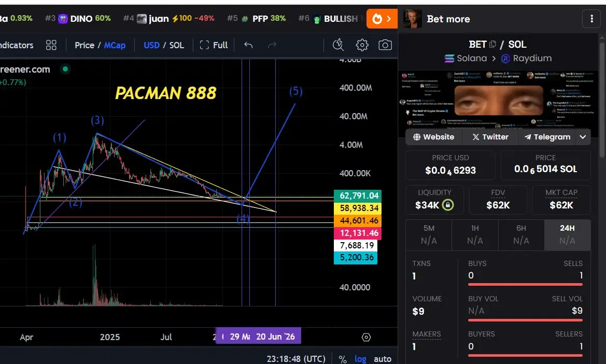The height and width of the screenshot is (364, 606).
Task: Click the cyan 5,200.36 price label
Action: coord(356,257)
